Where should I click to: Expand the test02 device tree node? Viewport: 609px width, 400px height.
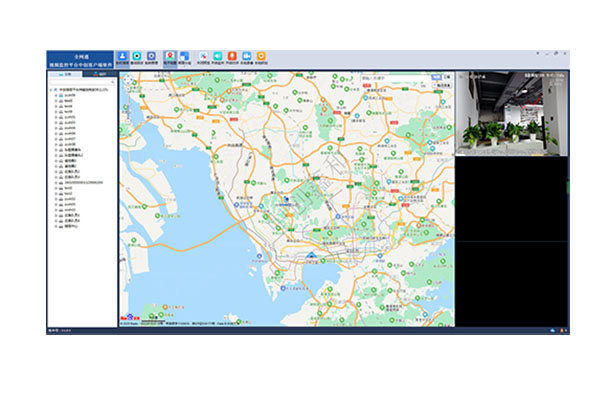point(58,100)
